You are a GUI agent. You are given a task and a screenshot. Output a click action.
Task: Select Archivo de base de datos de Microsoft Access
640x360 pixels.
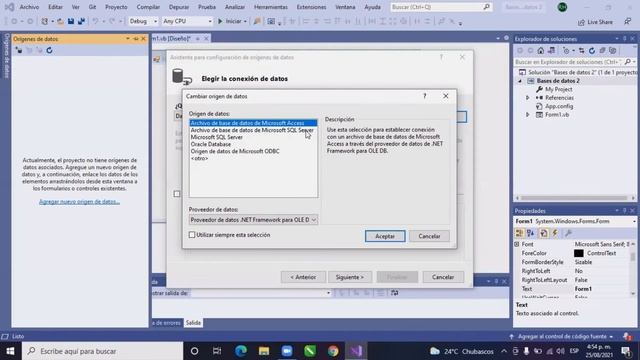(253, 123)
